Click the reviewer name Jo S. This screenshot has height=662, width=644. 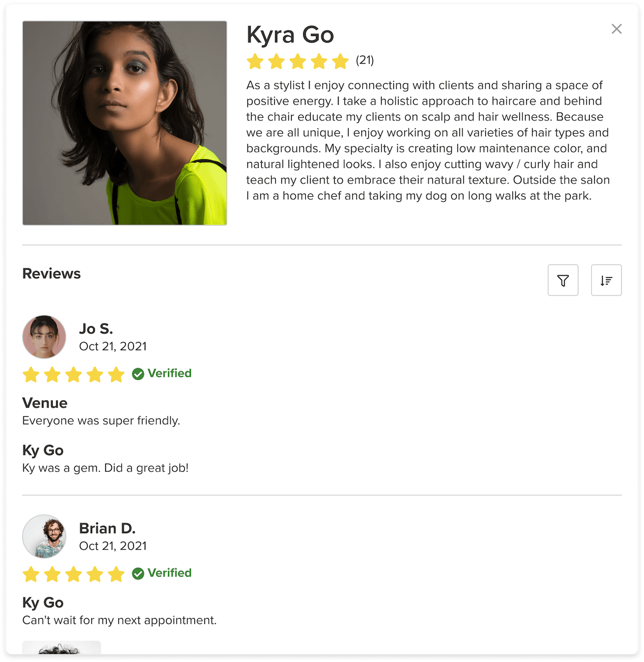[96, 329]
